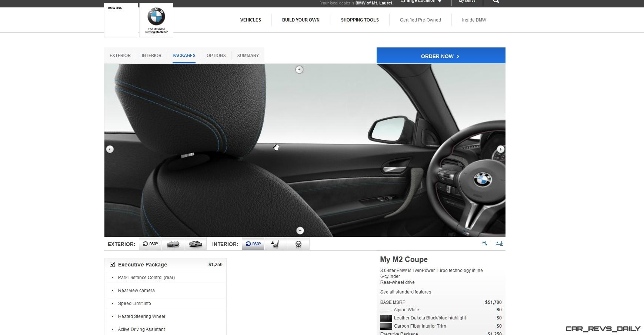The width and height of the screenshot is (644, 335).
Task: Select the exterior 360° view button
Action: point(150,244)
